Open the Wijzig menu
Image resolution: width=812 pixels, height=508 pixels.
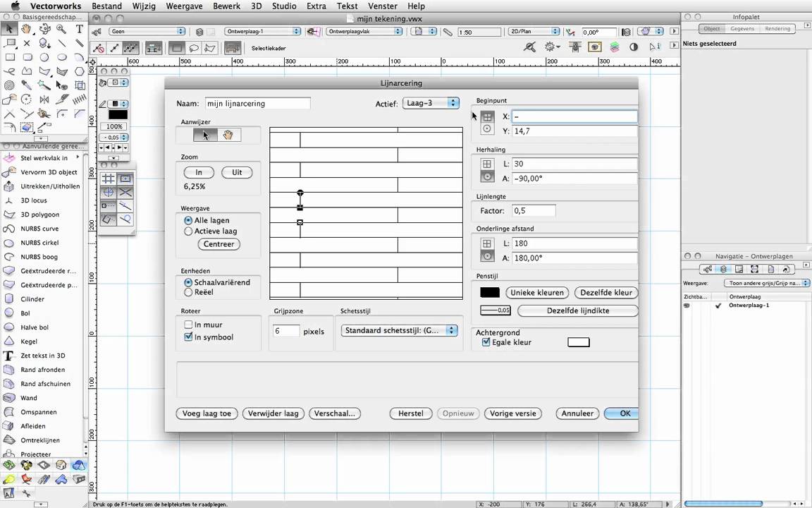(x=144, y=6)
